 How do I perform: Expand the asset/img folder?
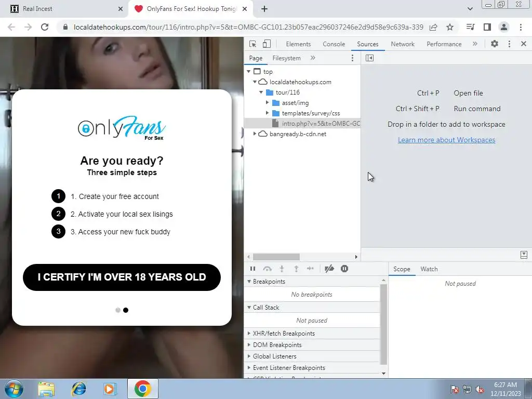click(268, 102)
